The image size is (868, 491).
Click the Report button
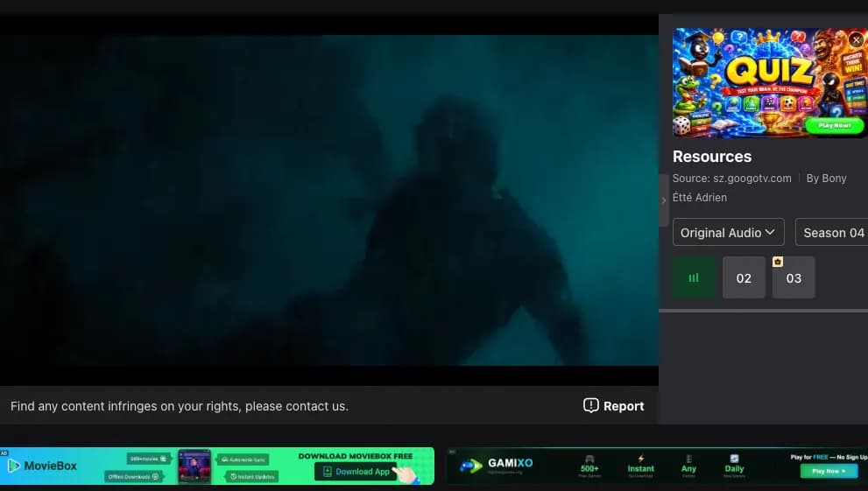[613, 406]
